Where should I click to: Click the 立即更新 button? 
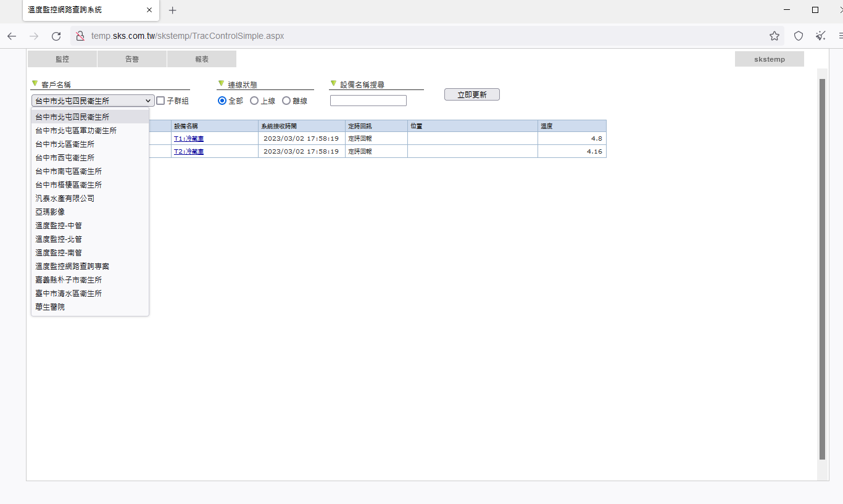point(472,94)
